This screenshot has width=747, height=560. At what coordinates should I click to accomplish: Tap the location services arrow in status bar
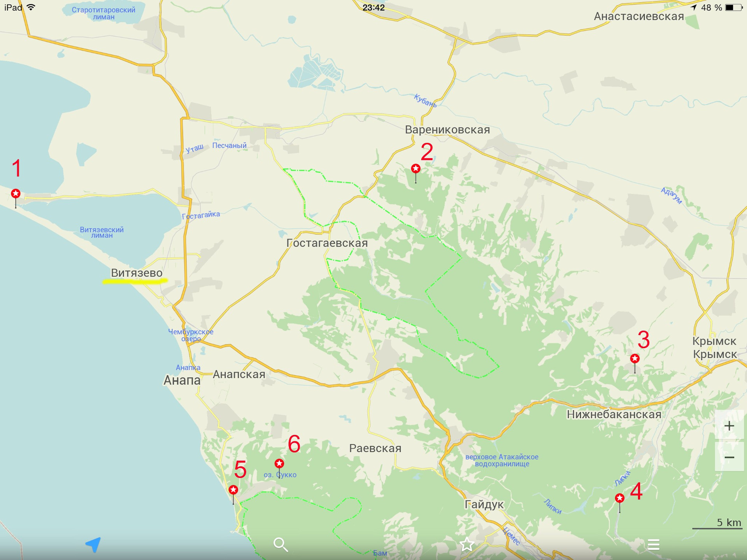point(693,7)
